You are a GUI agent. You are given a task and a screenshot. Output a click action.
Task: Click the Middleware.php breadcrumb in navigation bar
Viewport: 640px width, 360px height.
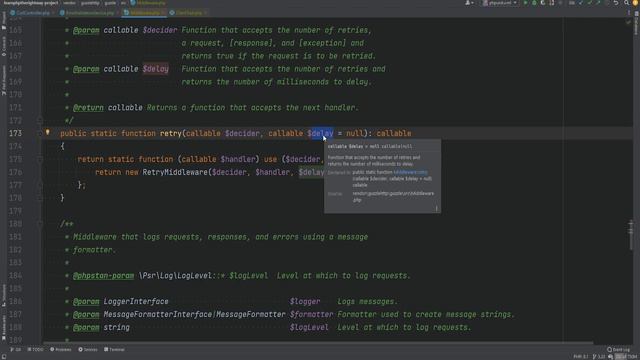click(x=148, y=3)
